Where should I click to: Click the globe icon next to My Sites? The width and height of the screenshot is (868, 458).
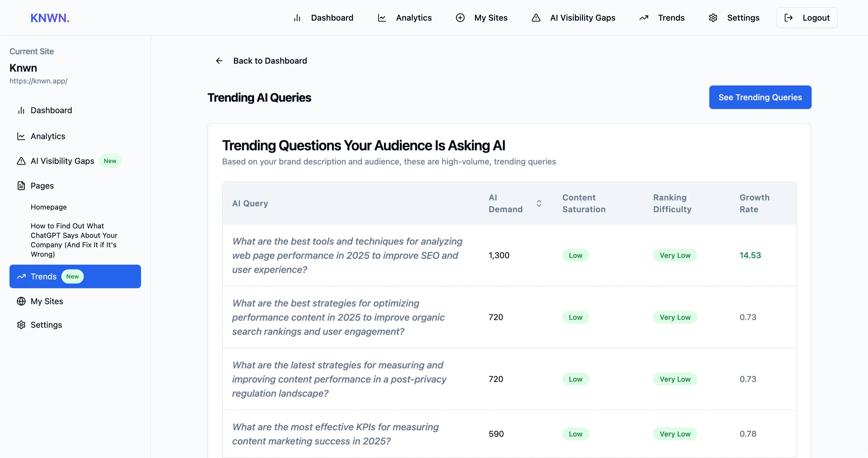[x=21, y=301]
